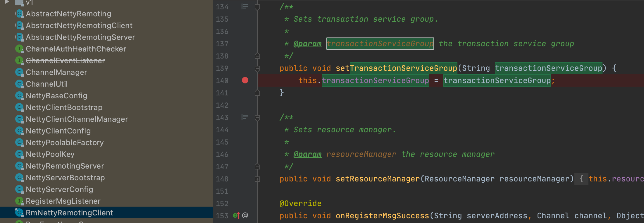Click the transactionServiceGroup parameter on line 139
Screen dimensions: 644x223
pos(548,68)
